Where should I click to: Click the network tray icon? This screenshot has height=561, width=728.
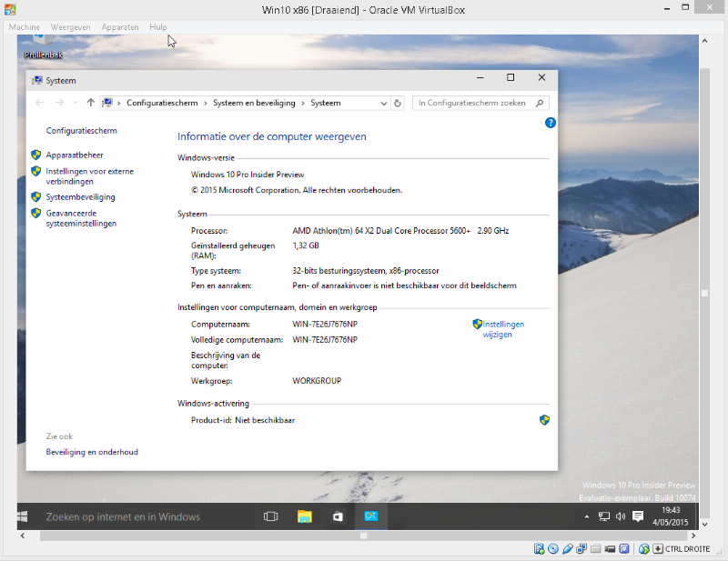tap(604, 516)
